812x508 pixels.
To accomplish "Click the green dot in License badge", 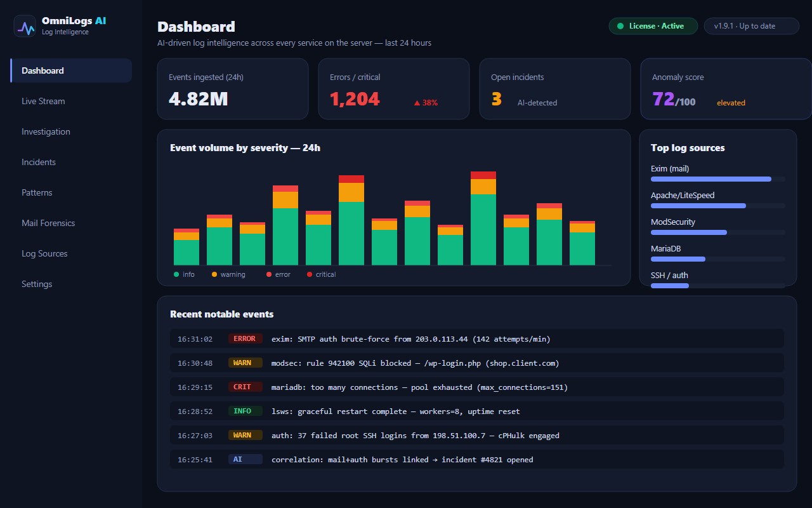I will 620,26.
